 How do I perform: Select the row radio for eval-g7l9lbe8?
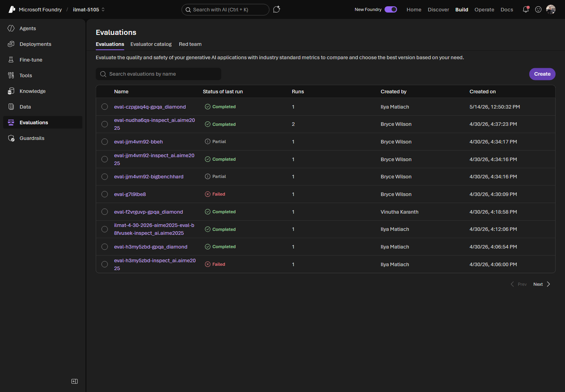tap(105, 194)
